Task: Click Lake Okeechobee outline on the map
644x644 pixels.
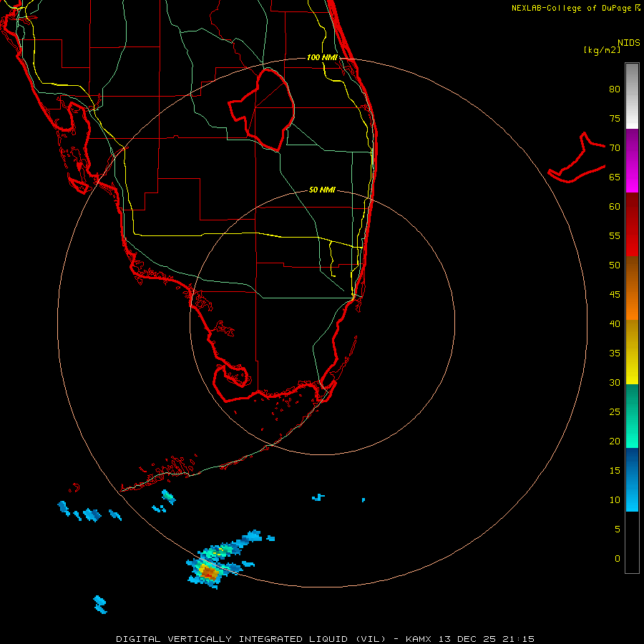Action: click(262, 110)
